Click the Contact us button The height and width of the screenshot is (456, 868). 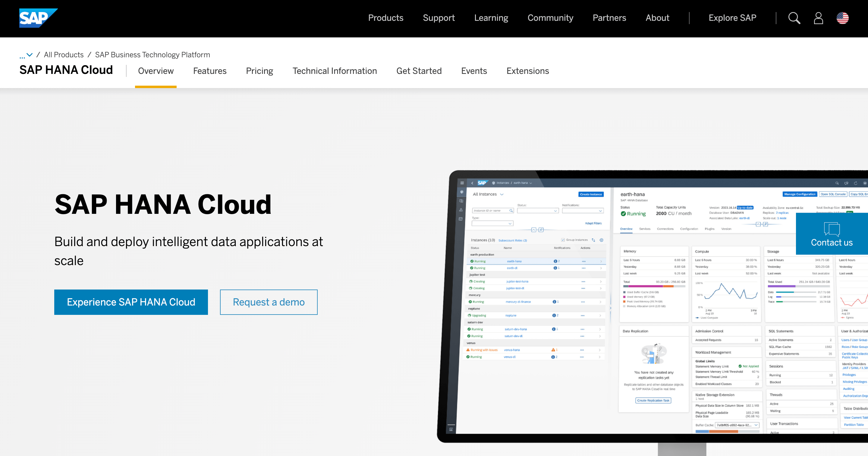832,233
